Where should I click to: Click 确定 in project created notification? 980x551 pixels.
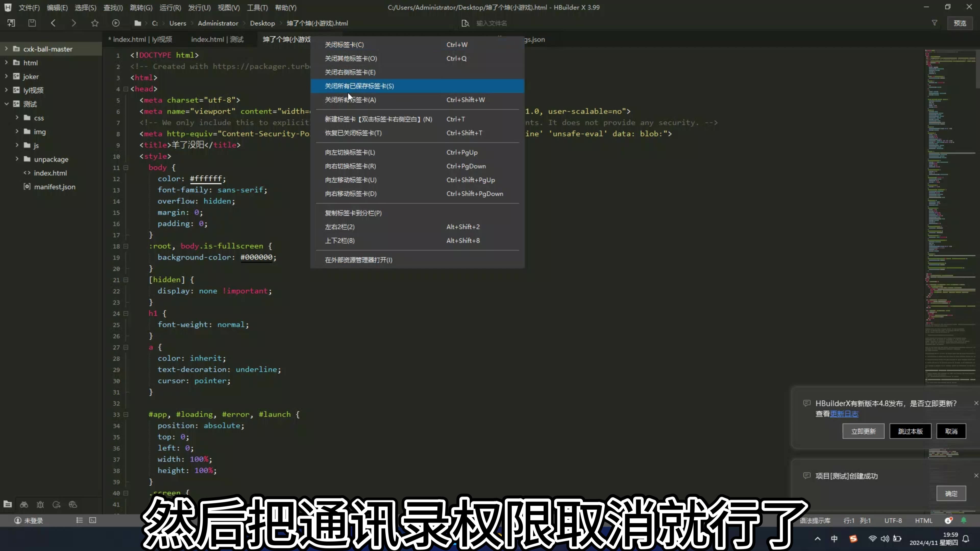point(951,494)
